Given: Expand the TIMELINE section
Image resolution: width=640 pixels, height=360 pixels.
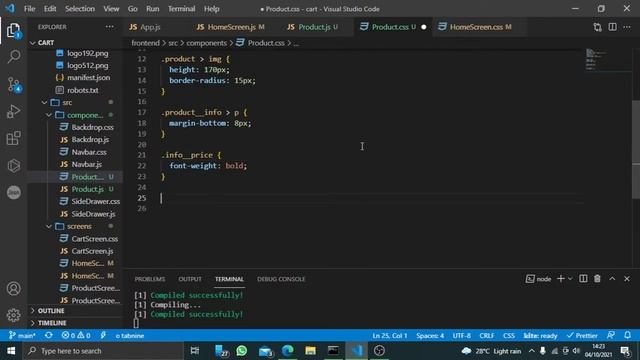Looking at the screenshot, I should pyautogui.click(x=52, y=323).
